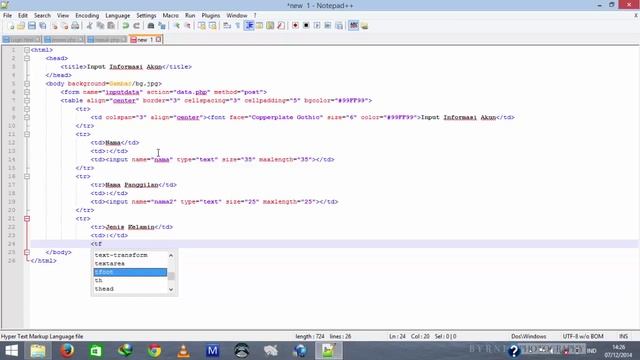
Task: Open the Windows Start button
Action: click(11, 351)
